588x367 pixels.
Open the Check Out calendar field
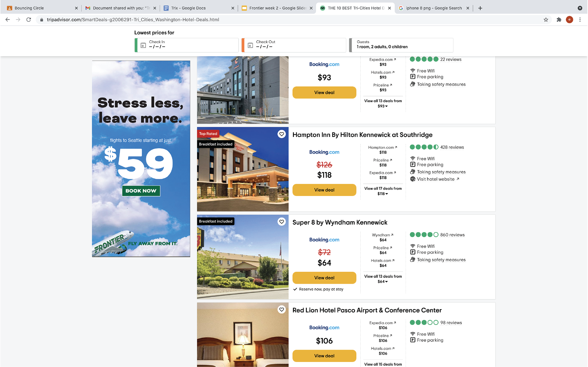(294, 45)
